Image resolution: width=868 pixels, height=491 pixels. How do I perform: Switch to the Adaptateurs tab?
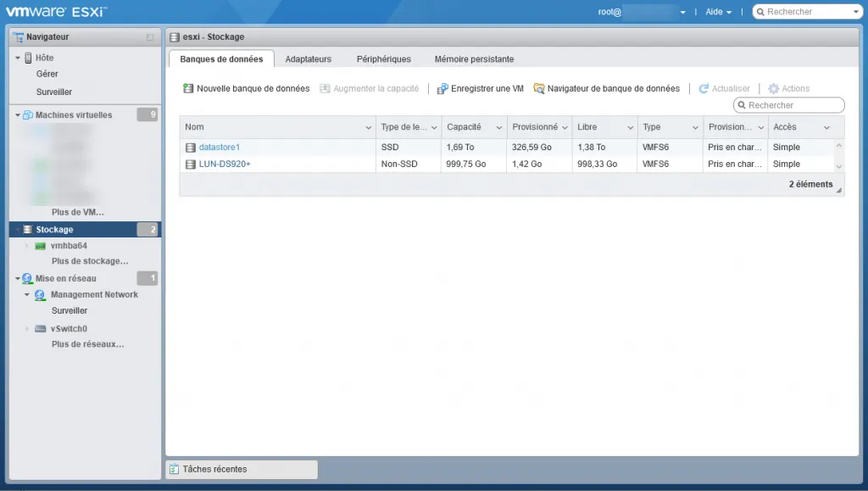[x=309, y=59]
